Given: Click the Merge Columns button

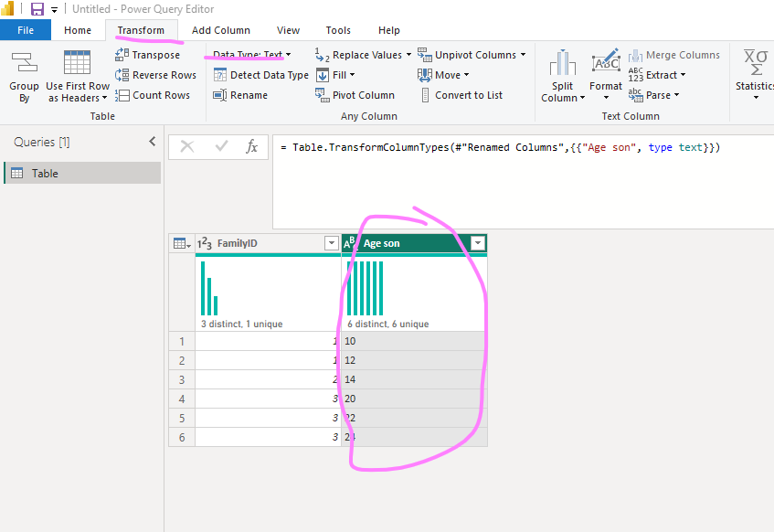Looking at the screenshot, I should 674,55.
